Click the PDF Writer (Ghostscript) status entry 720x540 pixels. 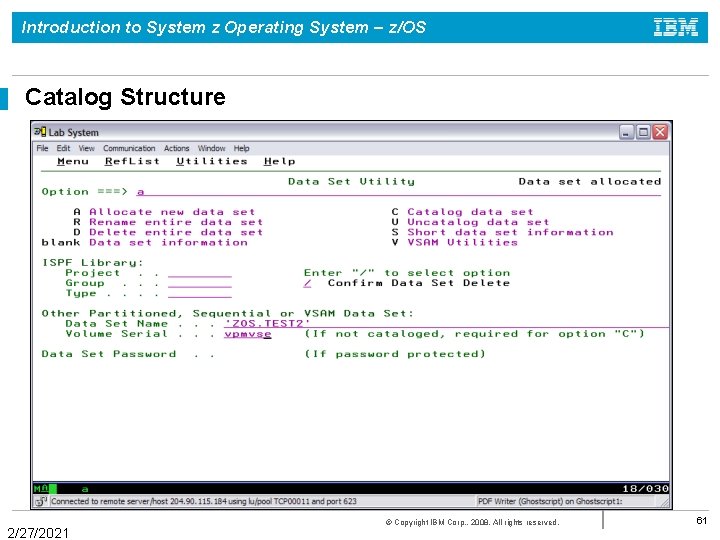coord(550,501)
